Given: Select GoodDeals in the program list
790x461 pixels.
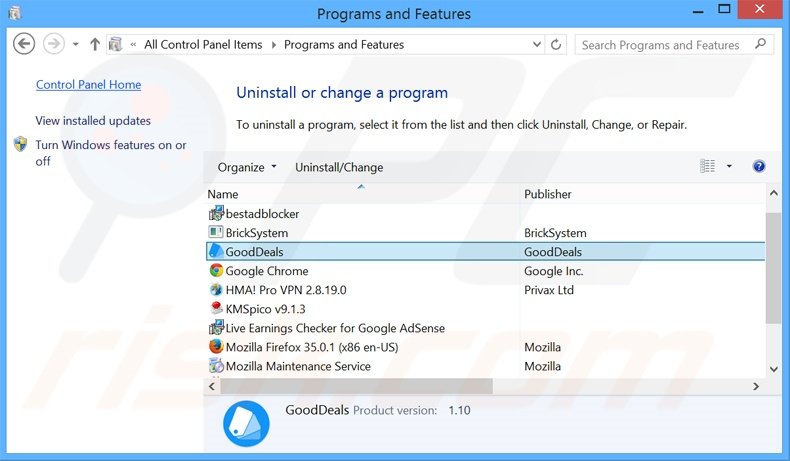Looking at the screenshot, I should [x=486, y=251].
